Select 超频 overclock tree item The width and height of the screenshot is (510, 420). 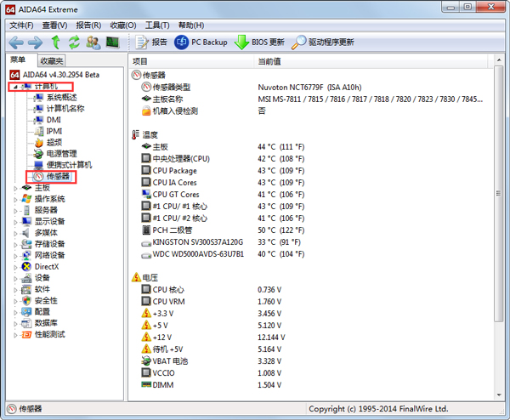click(x=48, y=142)
